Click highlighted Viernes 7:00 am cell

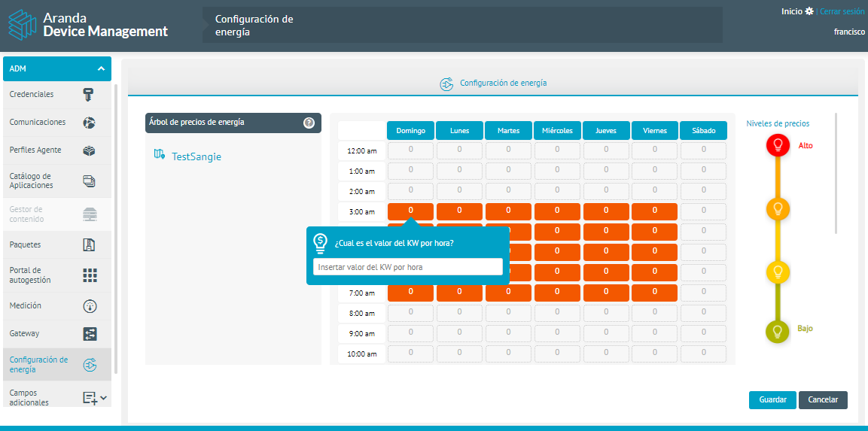coord(655,293)
